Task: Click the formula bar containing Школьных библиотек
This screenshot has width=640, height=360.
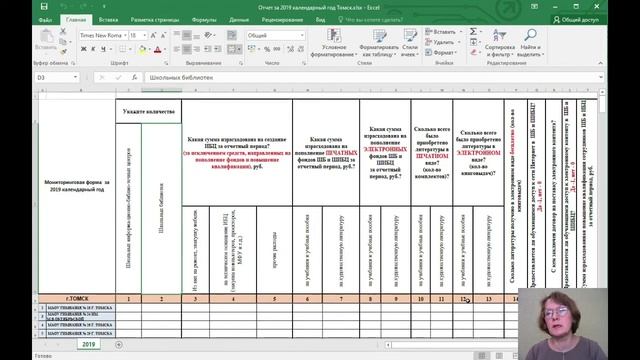Action: tap(371, 77)
